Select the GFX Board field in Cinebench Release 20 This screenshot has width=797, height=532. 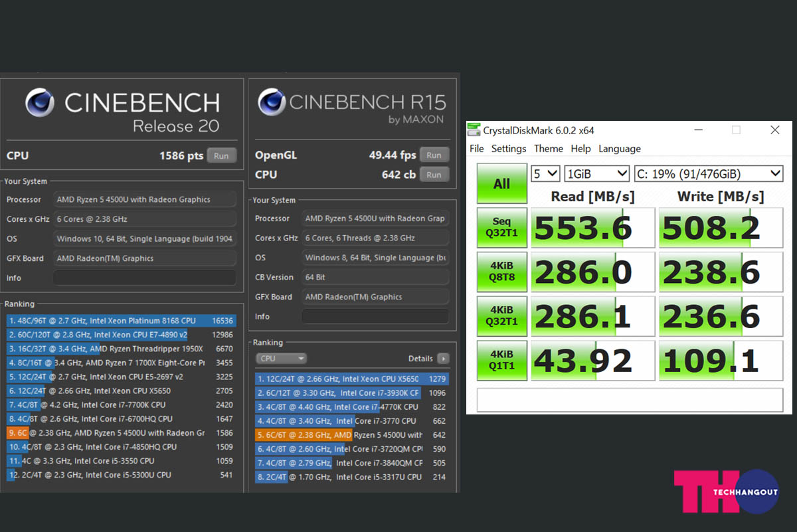tap(145, 258)
